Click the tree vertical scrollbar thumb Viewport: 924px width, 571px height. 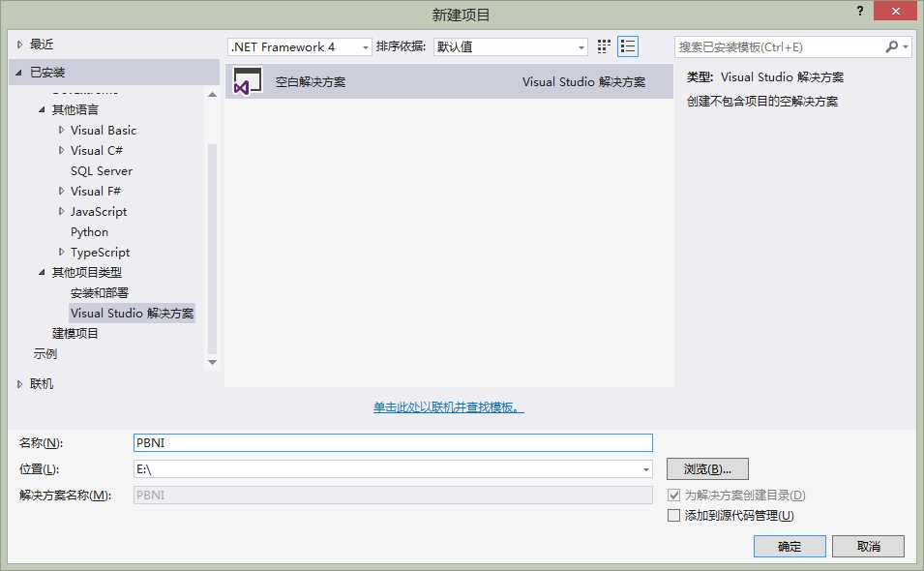[x=213, y=248]
